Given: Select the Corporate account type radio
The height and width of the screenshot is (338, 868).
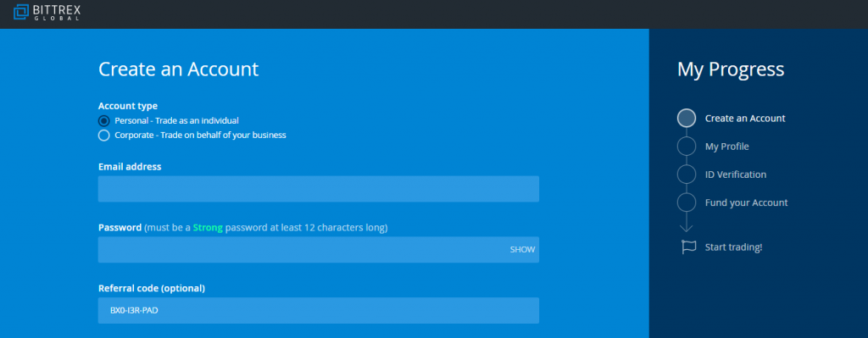Looking at the screenshot, I should coord(103,136).
